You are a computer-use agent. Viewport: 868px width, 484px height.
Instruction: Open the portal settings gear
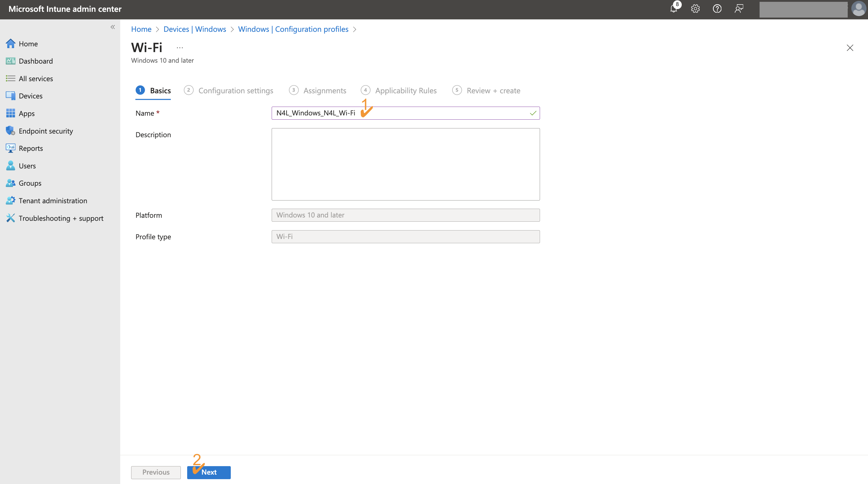point(695,9)
